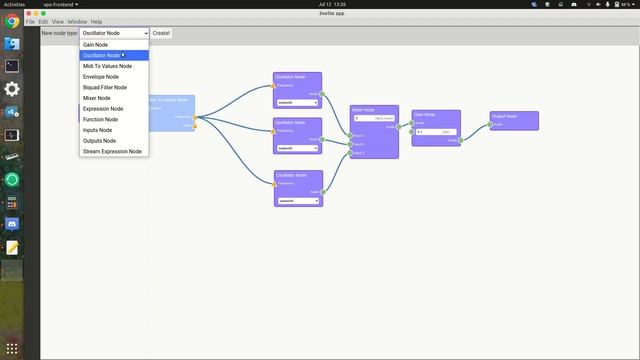Select the Mixer Node title
The width and height of the screenshot is (640, 360).
point(363,110)
